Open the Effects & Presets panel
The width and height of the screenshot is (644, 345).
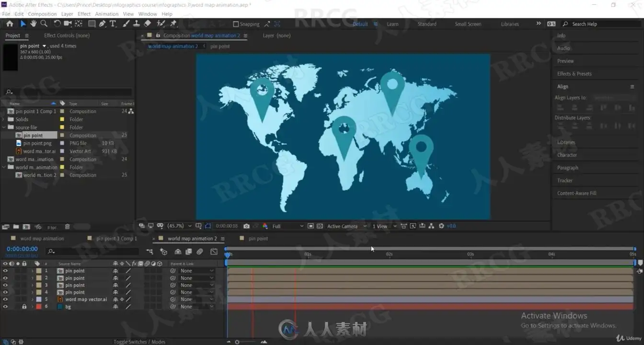(x=574, y=74)
